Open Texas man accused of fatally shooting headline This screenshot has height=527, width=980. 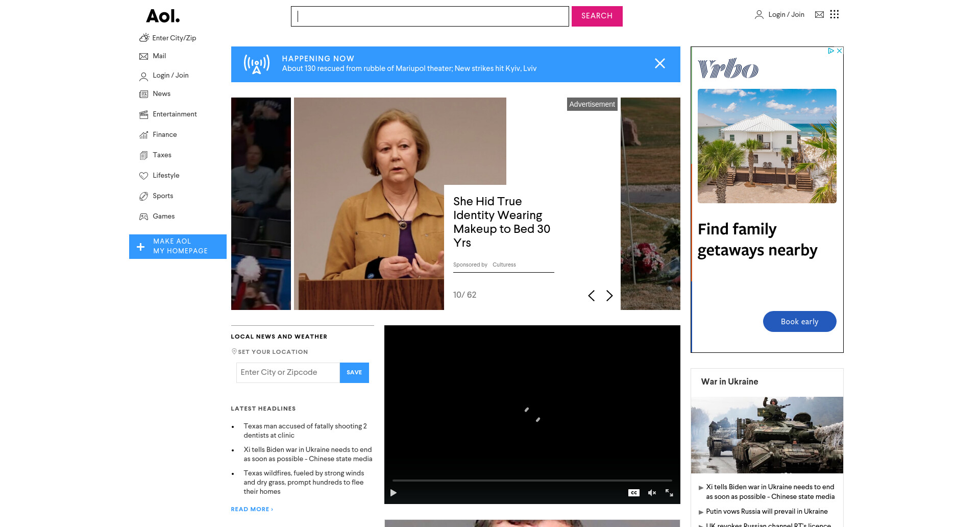click(x=305, y=431)
